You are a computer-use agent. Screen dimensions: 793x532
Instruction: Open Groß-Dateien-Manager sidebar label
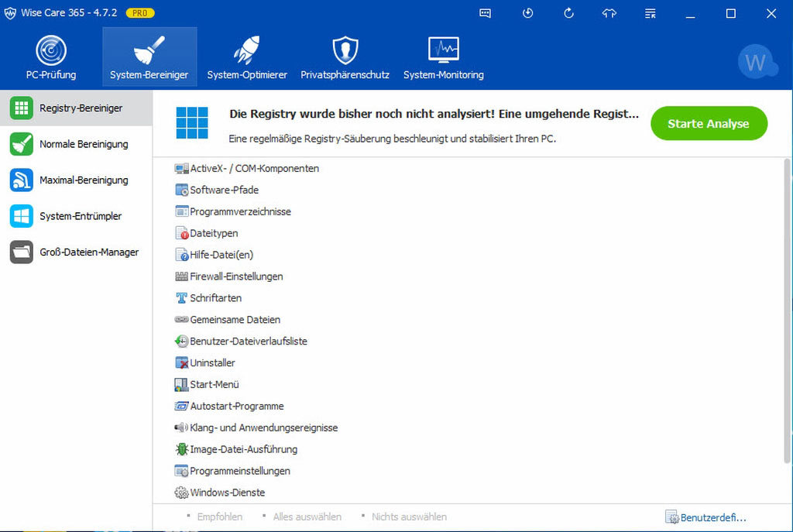(x=89, y=252)
